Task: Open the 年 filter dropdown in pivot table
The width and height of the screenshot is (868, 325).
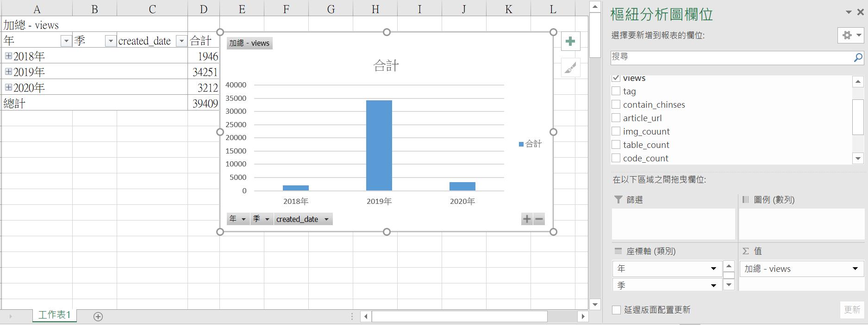Action: point(66,41)
